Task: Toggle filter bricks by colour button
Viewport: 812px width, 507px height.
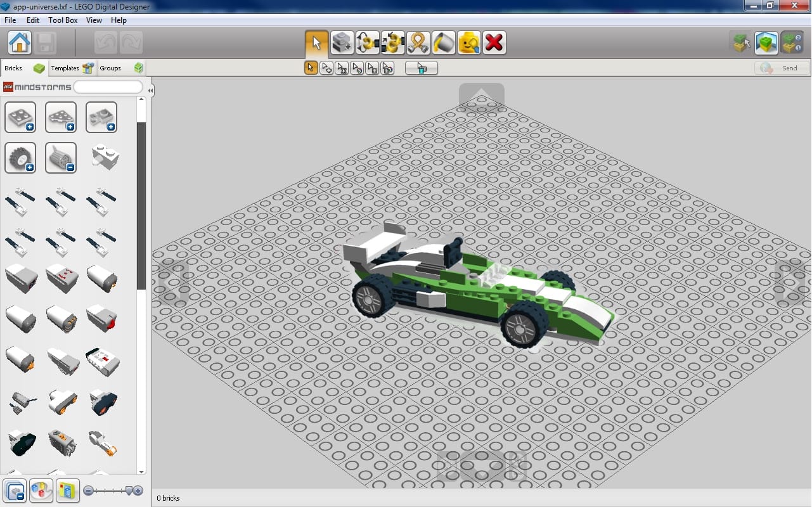Action: (x=41, y=491)
